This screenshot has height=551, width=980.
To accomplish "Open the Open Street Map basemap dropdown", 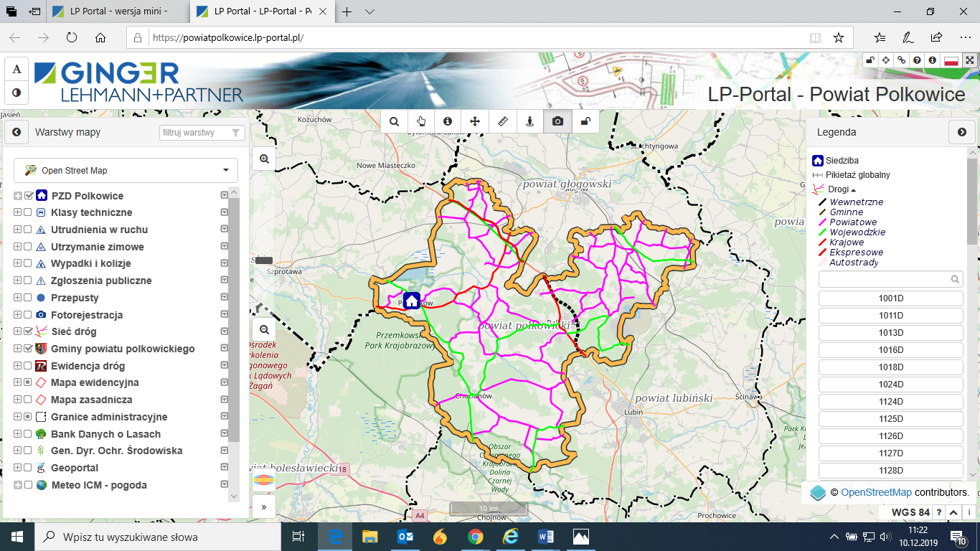I will 126,171.
